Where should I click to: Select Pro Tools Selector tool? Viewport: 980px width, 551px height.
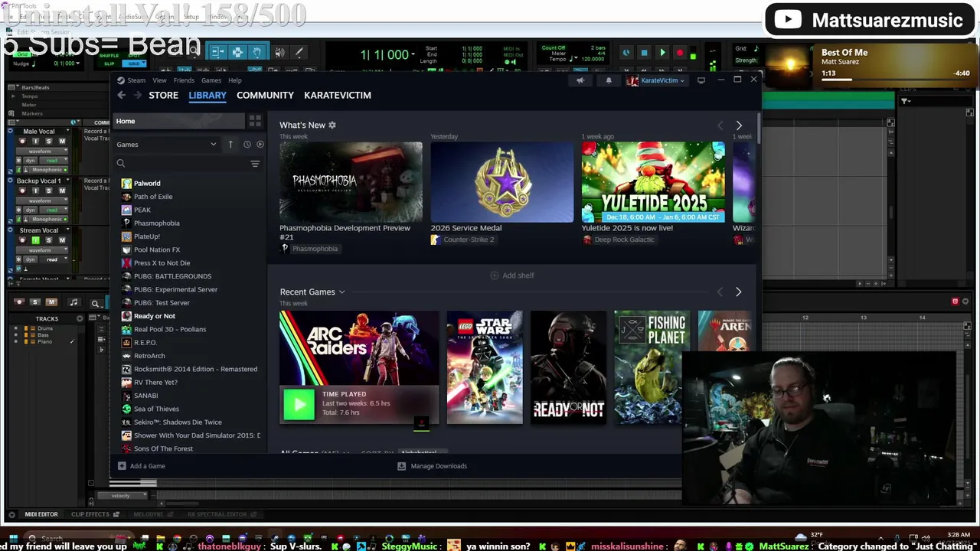(237, 52)
